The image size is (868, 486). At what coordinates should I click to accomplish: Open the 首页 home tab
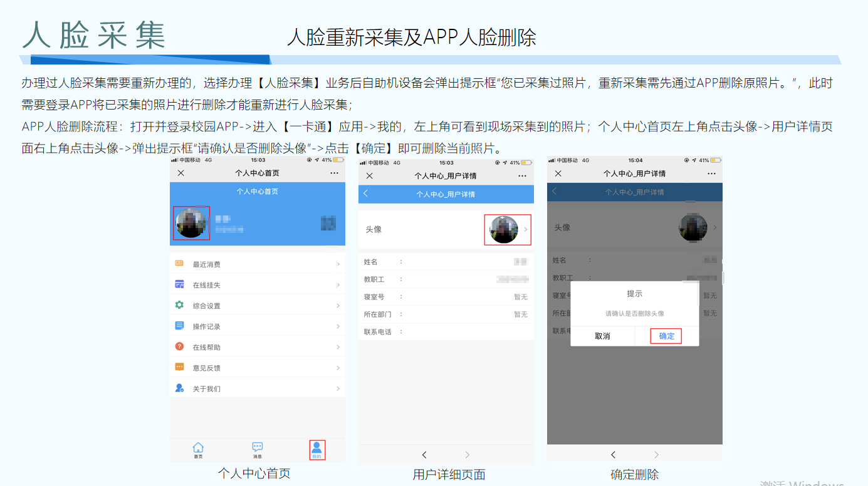[x=198, y=450]
